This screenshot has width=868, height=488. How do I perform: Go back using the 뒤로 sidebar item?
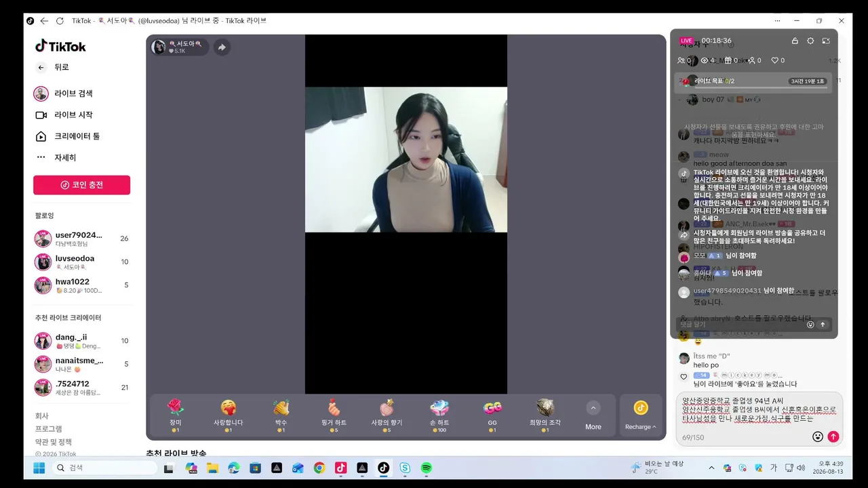(x=53, y=67)
